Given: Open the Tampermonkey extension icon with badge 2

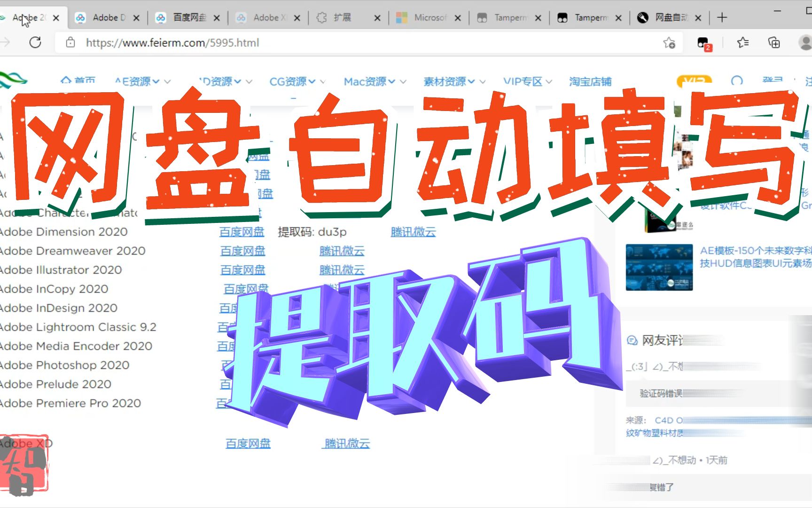Looking at the screenshot, I should [x=704, y=44].
